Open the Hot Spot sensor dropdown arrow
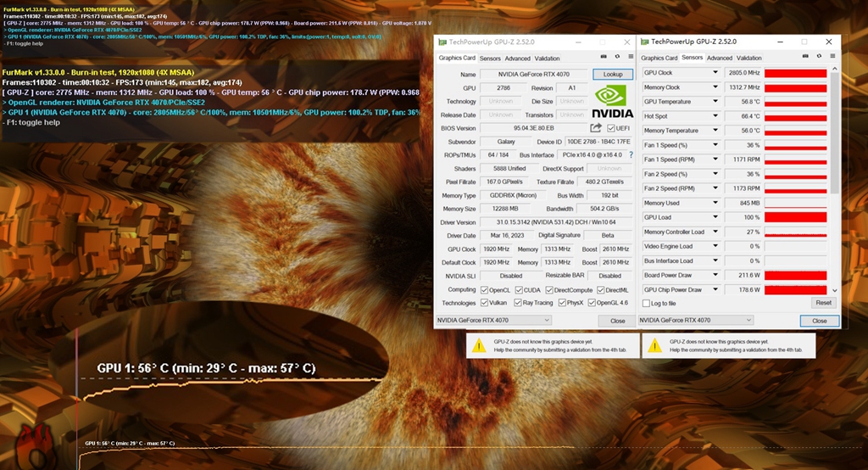Viewport: 868px width, 470px height. pos(715,116)
